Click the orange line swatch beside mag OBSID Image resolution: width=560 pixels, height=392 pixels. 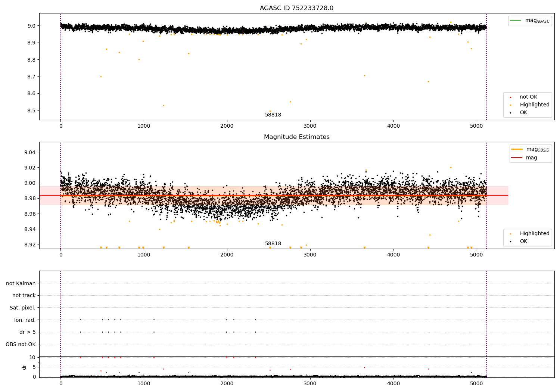pos(517,149)
